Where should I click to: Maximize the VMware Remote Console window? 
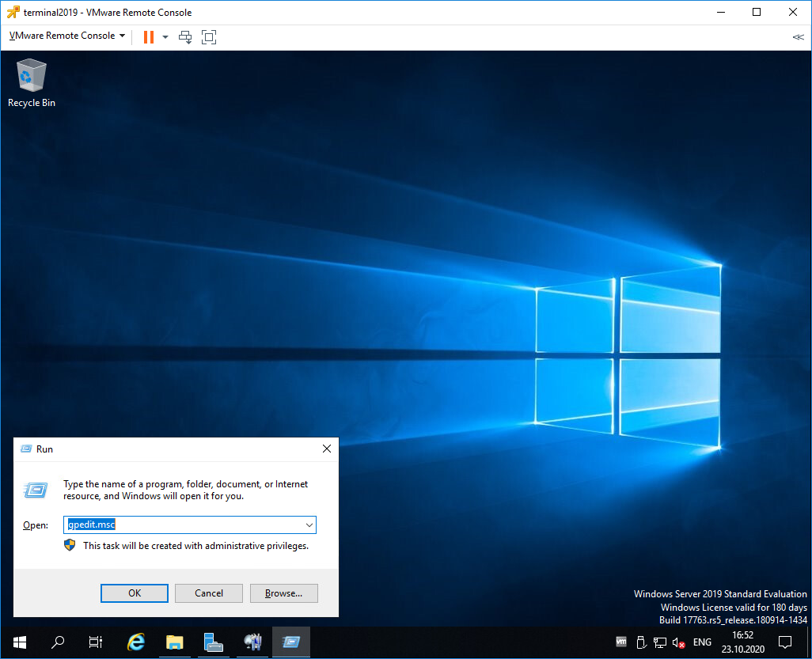click(757, 12)
